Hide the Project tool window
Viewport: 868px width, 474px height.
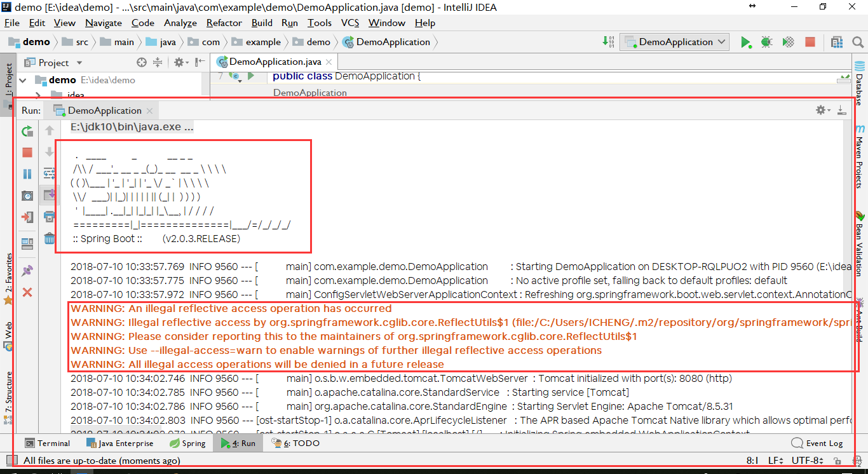tap(199, 62)
